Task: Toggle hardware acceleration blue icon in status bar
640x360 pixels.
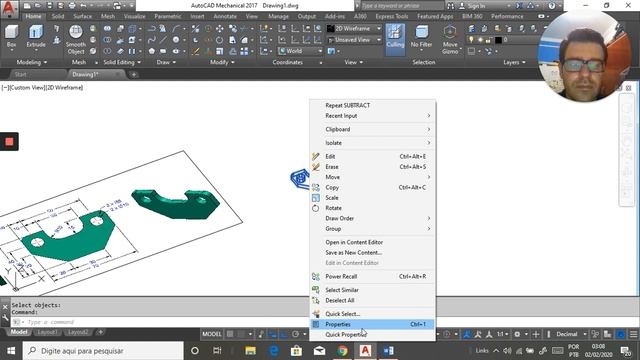Action: pos(620,334)
